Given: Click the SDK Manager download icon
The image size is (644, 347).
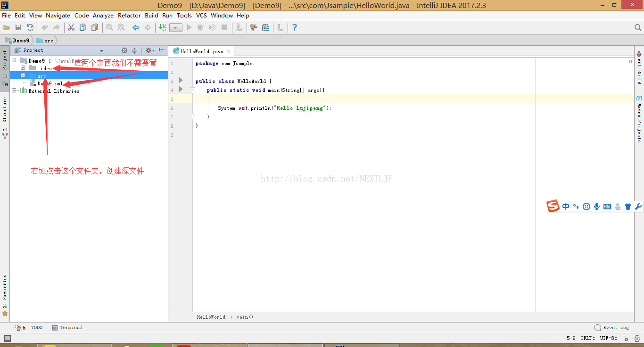Looking at the screenshot, I should [x=280, y=27].
